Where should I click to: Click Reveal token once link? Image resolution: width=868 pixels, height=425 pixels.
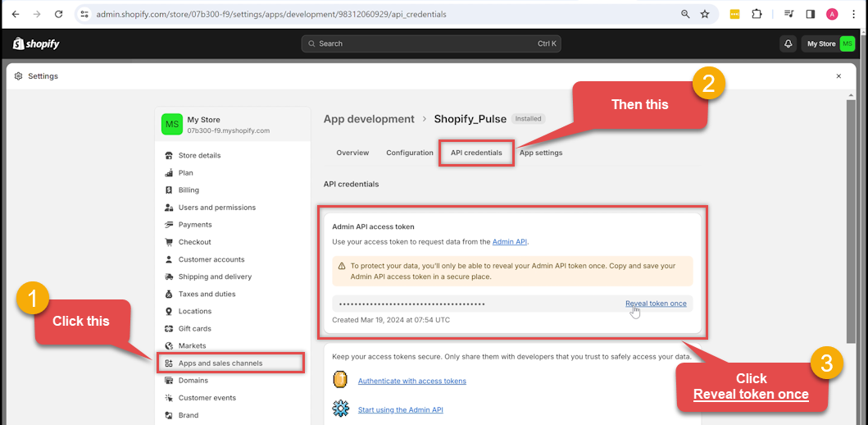[656, 304]
